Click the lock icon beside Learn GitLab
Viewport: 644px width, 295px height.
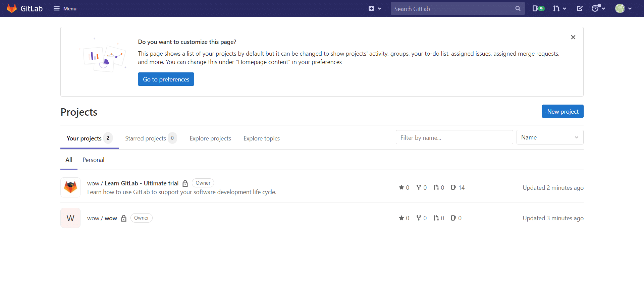pyautogui.click(x=185, y=183)
